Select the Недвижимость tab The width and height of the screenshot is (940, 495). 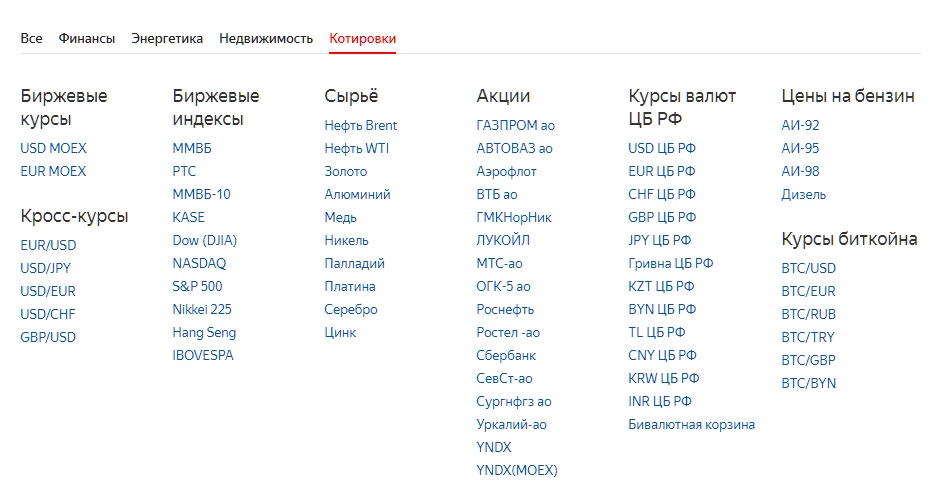click(266, 38)
